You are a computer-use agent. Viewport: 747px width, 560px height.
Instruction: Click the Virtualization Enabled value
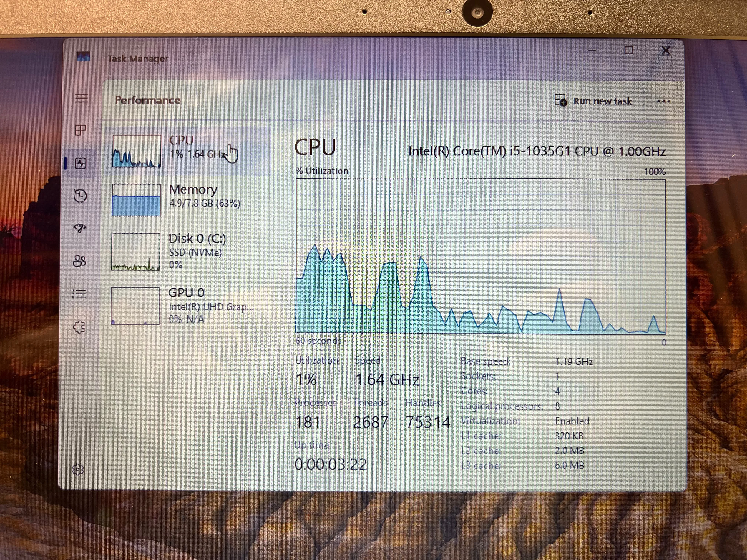coord(572,421)
